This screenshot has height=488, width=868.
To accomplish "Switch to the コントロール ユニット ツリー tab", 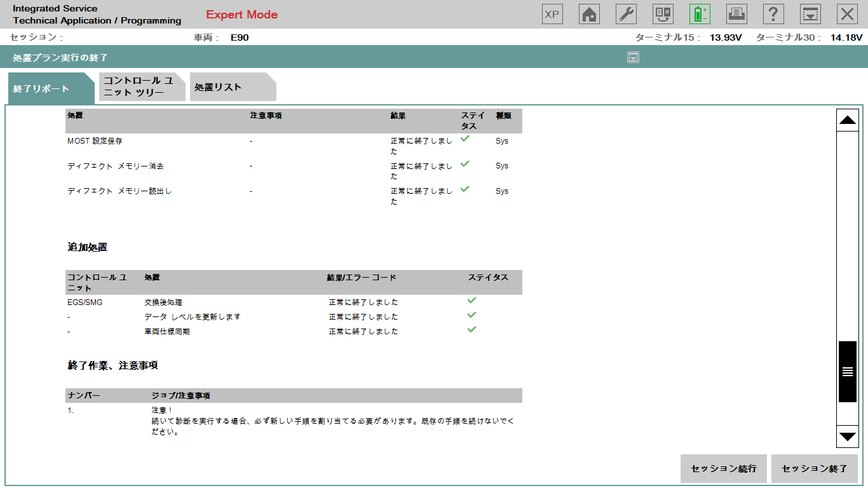I will pyautogui.click(x=139, y=87).
